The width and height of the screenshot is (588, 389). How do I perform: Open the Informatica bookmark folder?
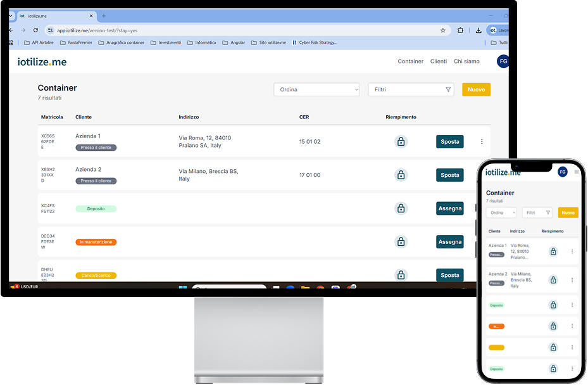(202, 43)
